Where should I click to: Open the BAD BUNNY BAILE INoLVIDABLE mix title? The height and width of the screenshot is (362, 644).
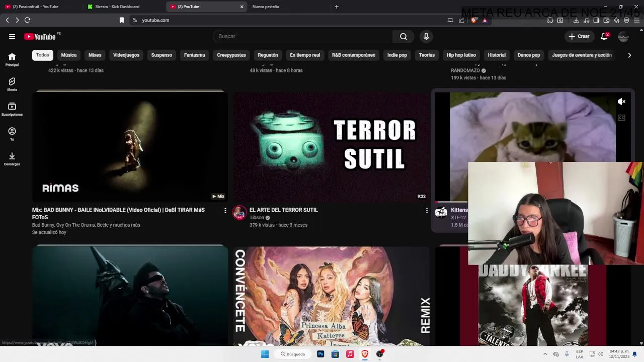[x=118, y=213]
